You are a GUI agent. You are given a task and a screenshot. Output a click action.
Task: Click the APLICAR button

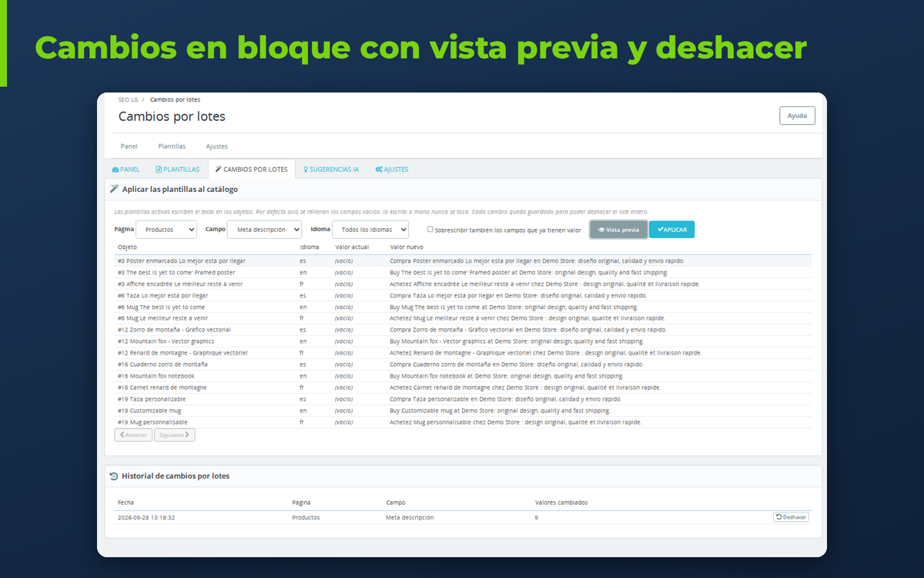(671, 230)
